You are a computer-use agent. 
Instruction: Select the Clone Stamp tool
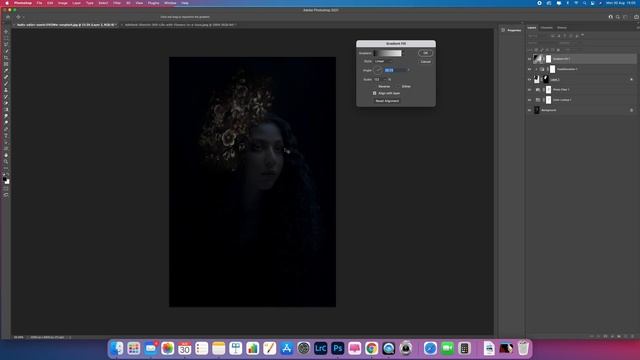pos(6,90)
